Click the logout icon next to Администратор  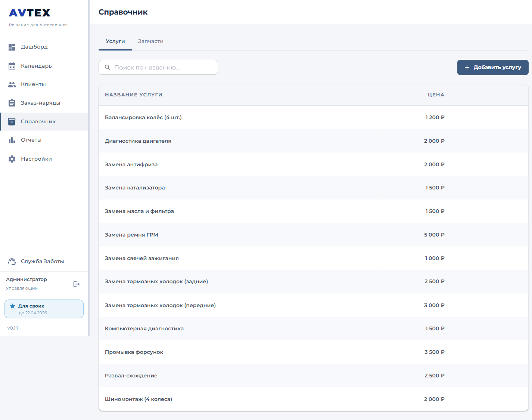[77, 284]
